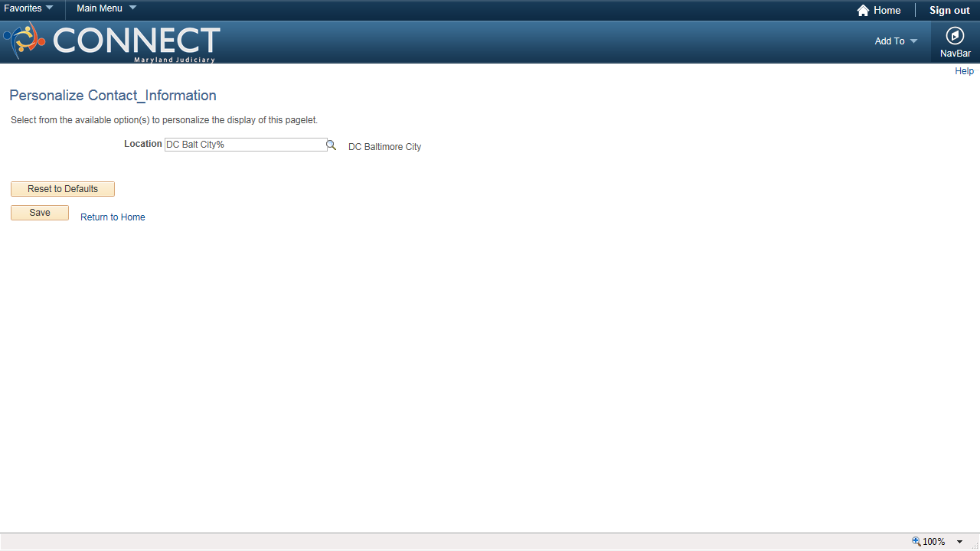The image size is (980, 551).
Task: Expand the Main Menu dropdown arrow
Action: pos(132,8)
